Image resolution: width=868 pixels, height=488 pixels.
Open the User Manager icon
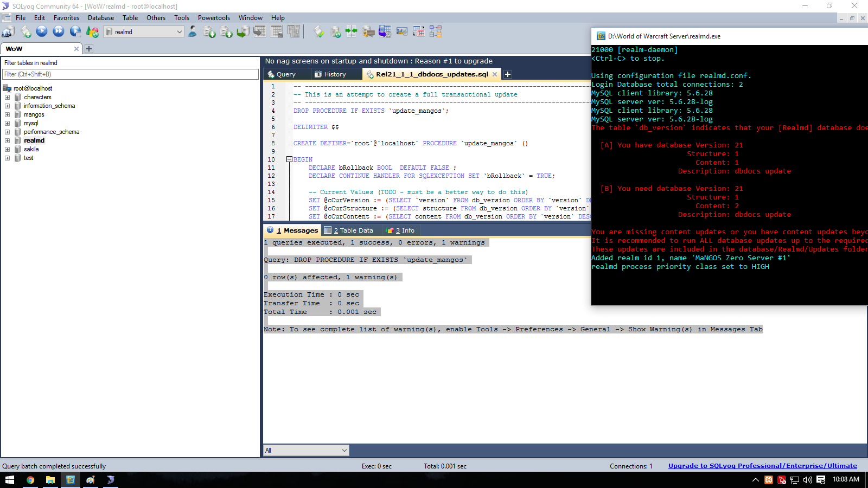[x=193, y=31]
